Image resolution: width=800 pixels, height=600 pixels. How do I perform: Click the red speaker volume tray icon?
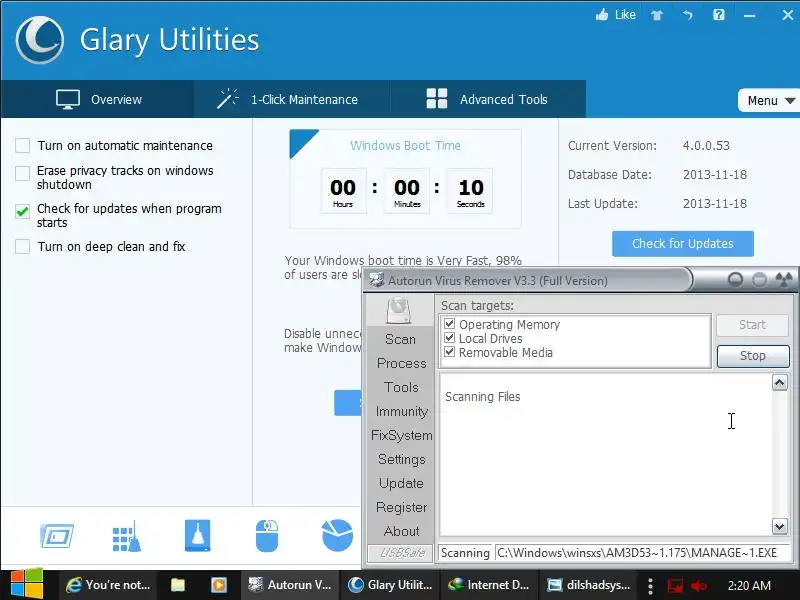coord(698,585)
